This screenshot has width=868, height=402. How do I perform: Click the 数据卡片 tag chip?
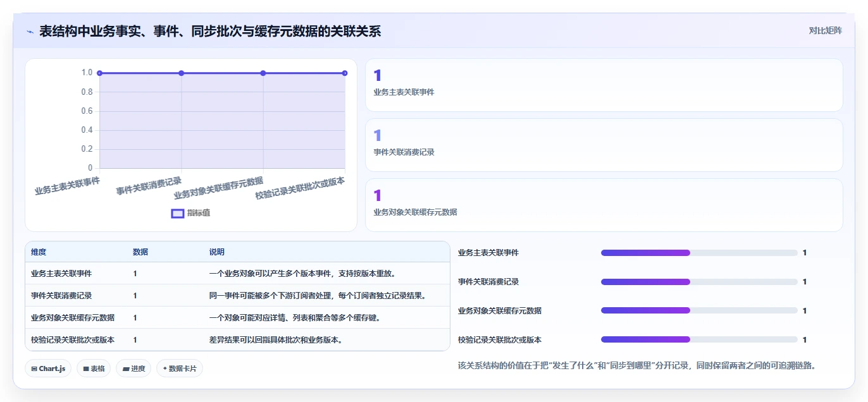tap(180, 368)
